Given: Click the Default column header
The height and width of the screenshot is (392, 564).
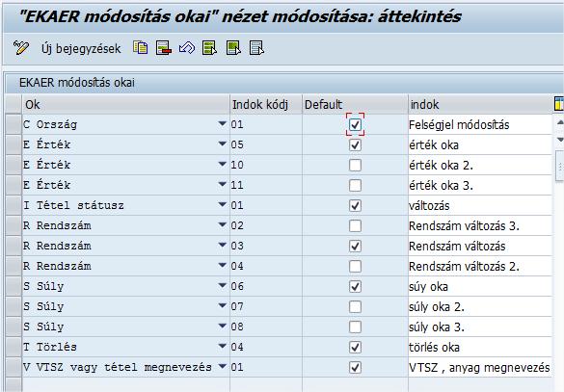Looking at the screenshot, I should 355,105.
